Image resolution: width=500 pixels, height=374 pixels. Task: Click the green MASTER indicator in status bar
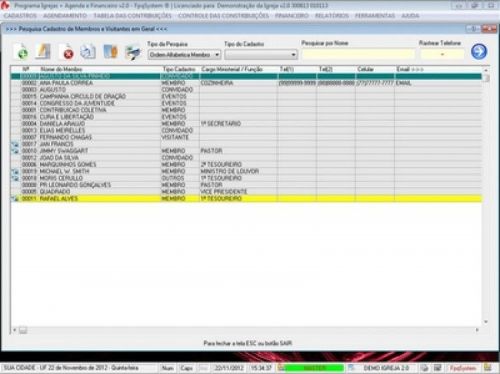(314, 368)
